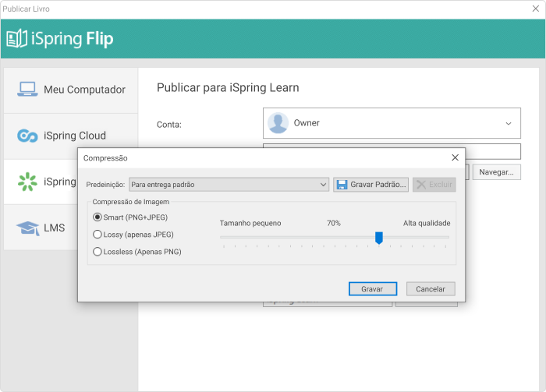This screenshot has height=392, width=546.
Task: Close the Compressão dialog with its X
Action: [x=455, y=157]
